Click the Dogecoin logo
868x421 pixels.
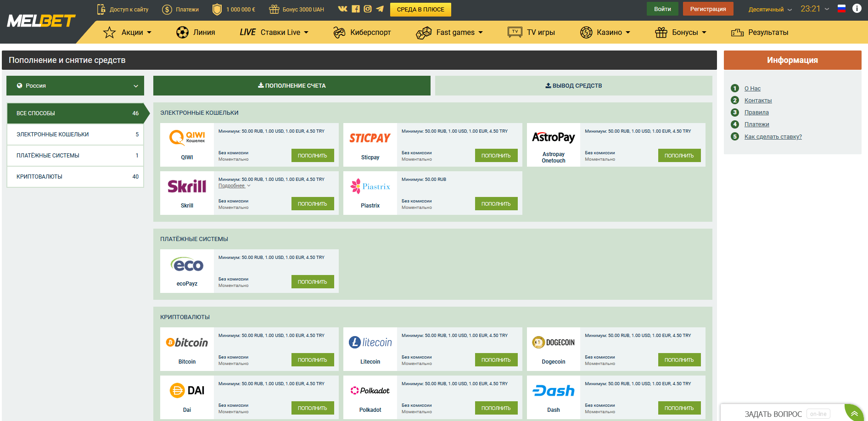[x=554, y=342]
